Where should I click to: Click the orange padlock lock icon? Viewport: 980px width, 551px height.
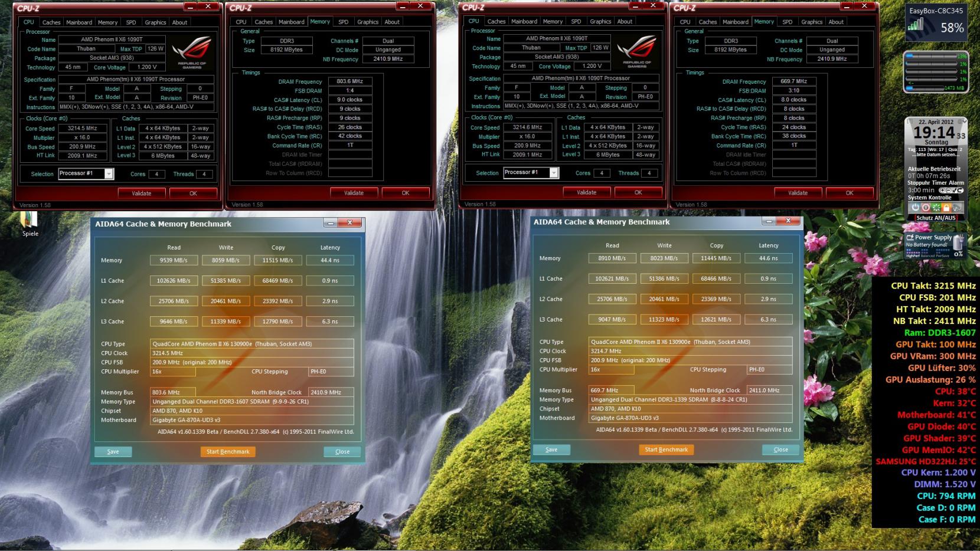point(946,208)
